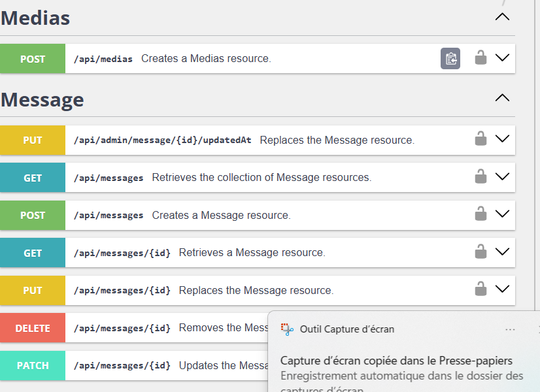Screen dimensions: 540x392
Task: Collapse the Medias section with its chevron
Action: (502, 17)
